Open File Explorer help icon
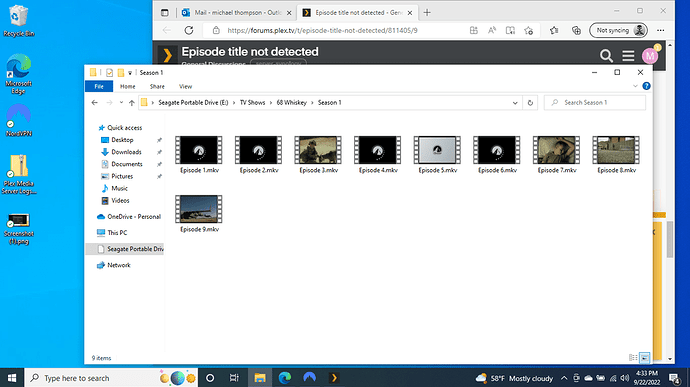 (646, 86)
